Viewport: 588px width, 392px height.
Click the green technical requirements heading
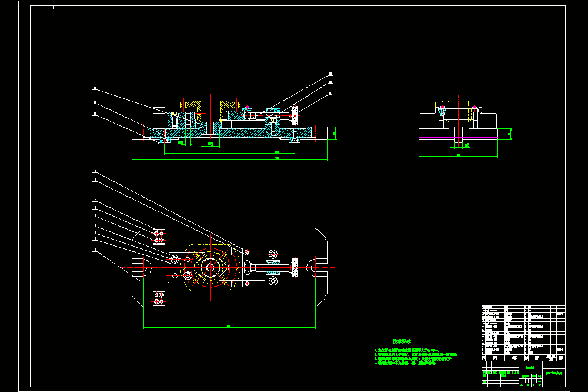coord(402,341)
